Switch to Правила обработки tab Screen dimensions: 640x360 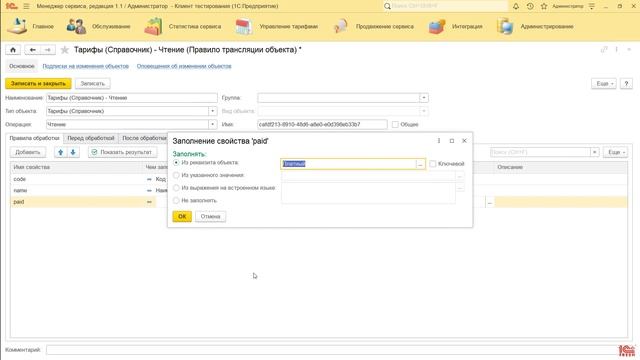(x=35, y=138)
